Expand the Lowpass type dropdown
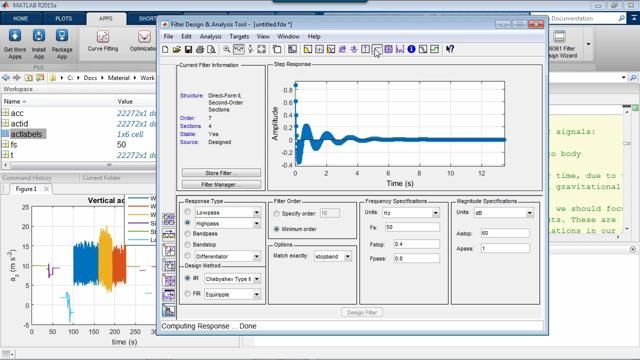Screen dimensions: 640x360 (256, 213)
